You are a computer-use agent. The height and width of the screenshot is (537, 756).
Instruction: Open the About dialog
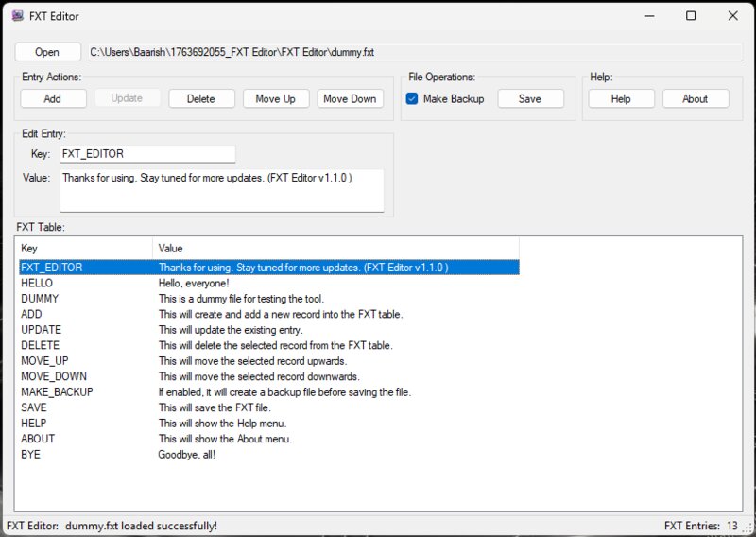click(x=696, y=98)
